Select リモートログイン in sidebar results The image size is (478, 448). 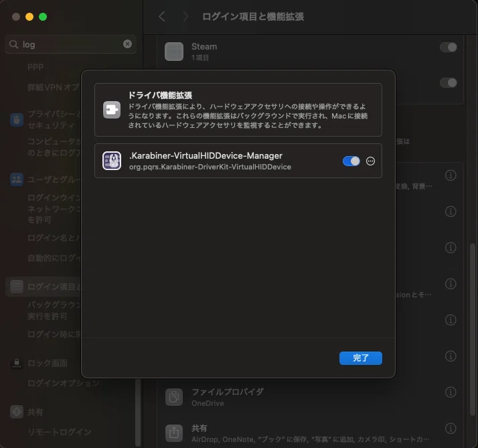(60, 432)
